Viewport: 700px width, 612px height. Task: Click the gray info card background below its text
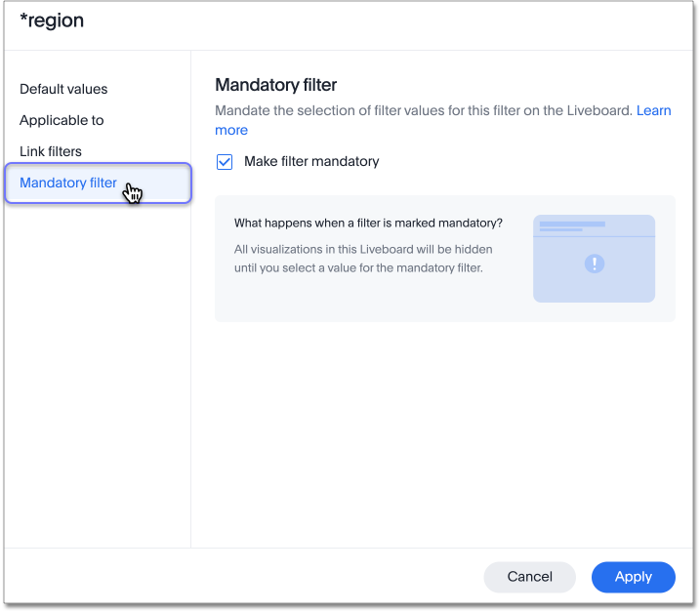pyautogui.click(x=371, y=303)
